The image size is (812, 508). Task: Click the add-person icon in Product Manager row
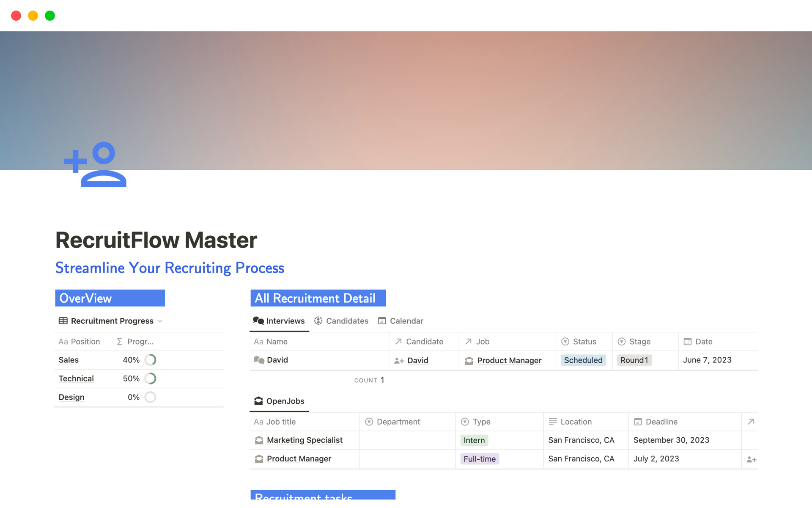(751, 459)
